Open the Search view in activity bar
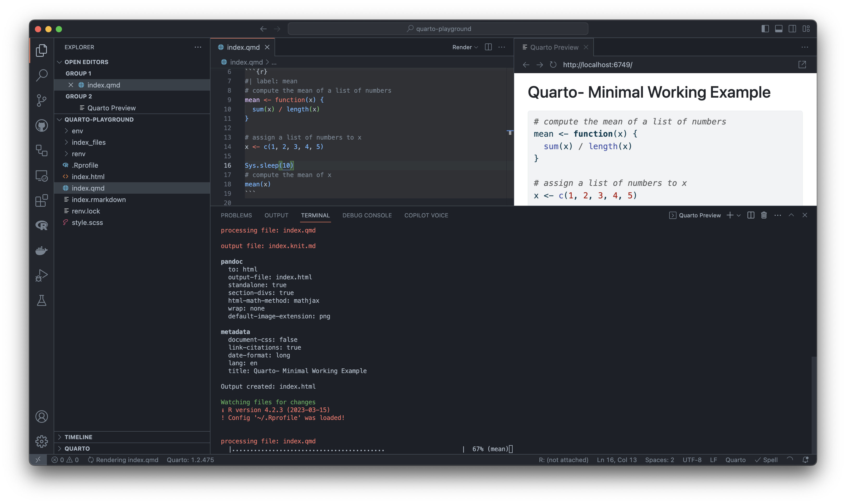Image resolution: width=846 pixels, height=504 pixels. click(x=41, y=75)
